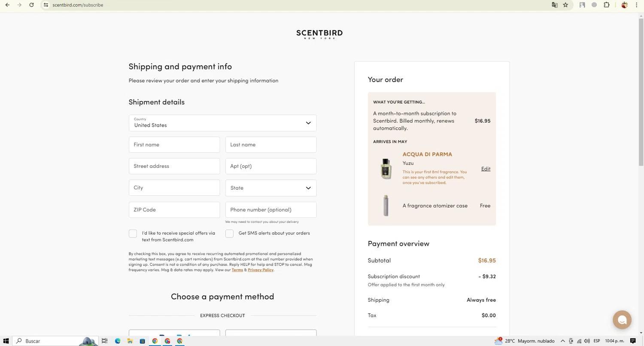Open the Windows Start menu
The image size is (644, 346).
point(6,341)
